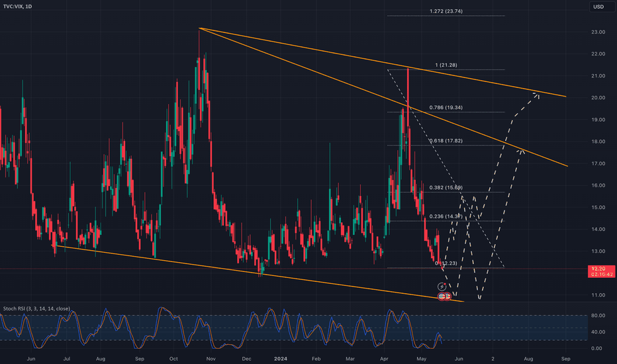Click 20.00 on the price axis

pyautogui.click(x=598, y=98)
